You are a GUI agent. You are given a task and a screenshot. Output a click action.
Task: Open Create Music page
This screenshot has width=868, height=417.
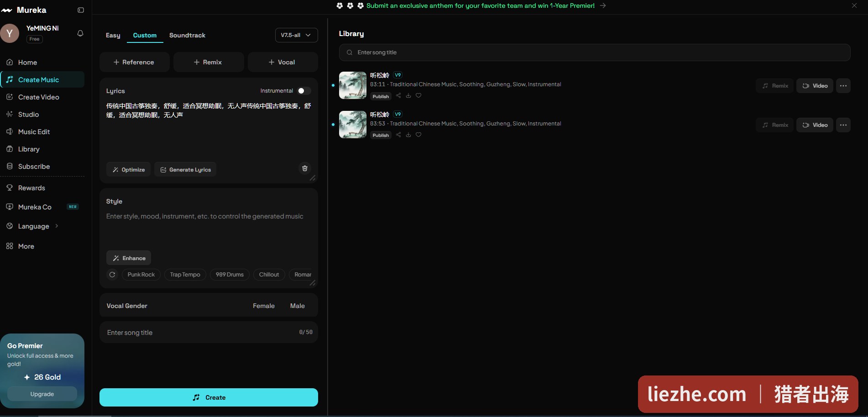coord(42,80)
